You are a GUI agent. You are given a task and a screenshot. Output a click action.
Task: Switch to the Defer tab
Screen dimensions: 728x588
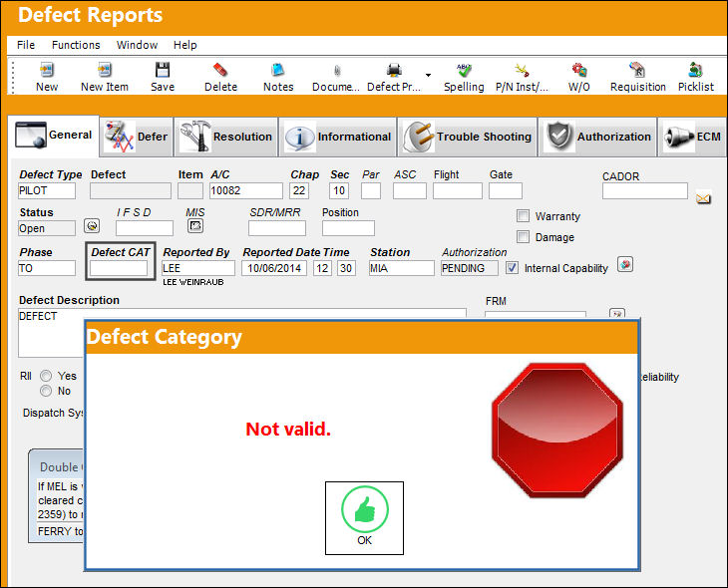pyautogui.click(x=137, y=137)
